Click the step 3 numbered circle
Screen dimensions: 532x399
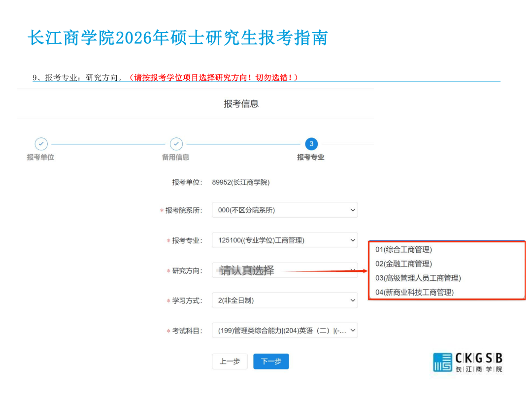click(x=311, y=144)
